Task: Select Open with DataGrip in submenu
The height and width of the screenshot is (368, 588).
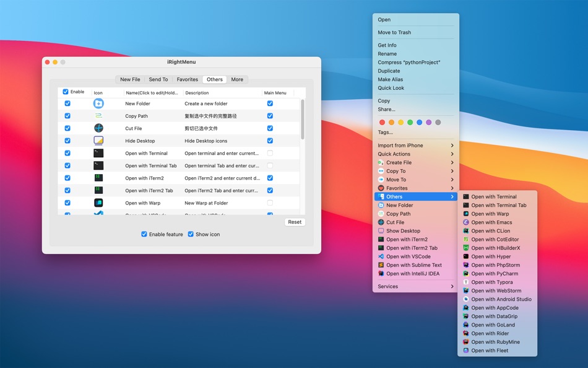Action: [x=497, y=316]
